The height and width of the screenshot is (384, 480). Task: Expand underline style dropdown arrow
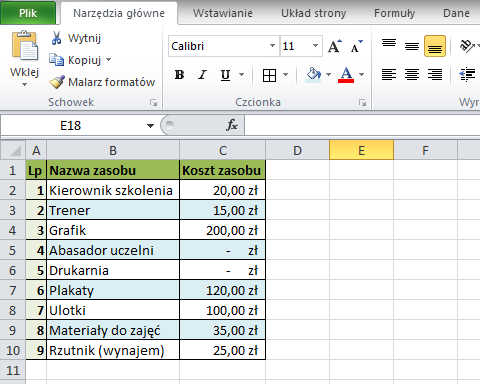[242, 75]
